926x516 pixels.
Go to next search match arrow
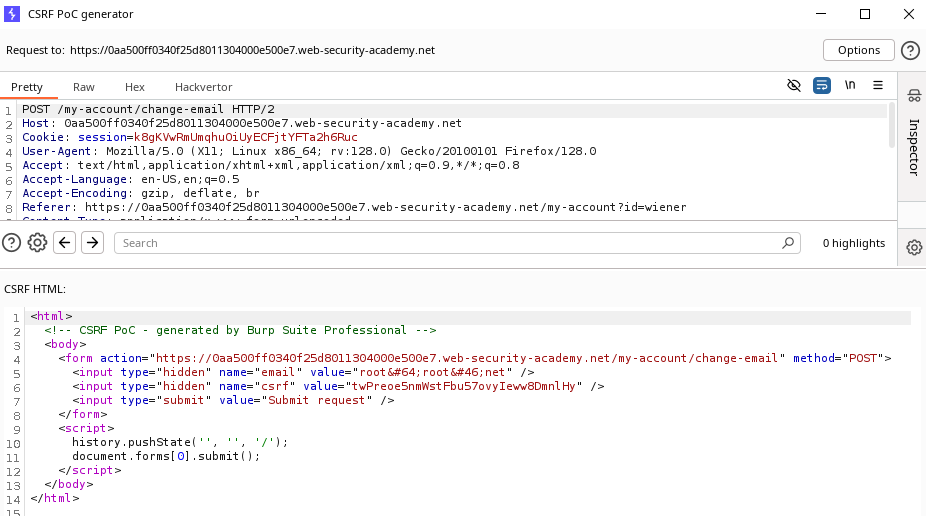(93, 243)
